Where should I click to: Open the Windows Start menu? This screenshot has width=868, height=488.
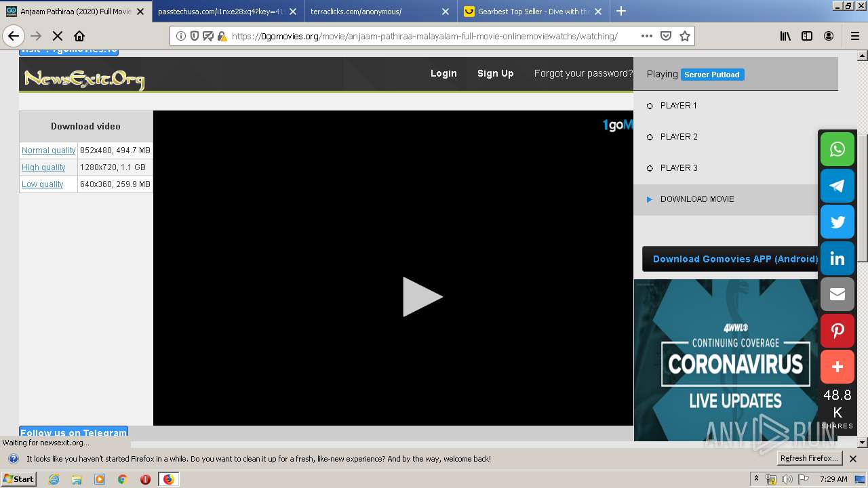pyautogui.click(x=19, y=479)
